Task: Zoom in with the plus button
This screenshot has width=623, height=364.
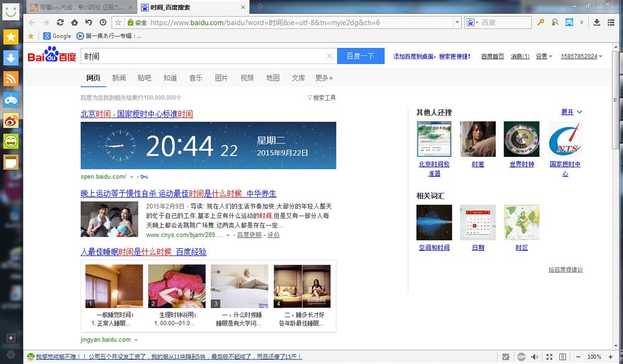Action: (611, 357)
